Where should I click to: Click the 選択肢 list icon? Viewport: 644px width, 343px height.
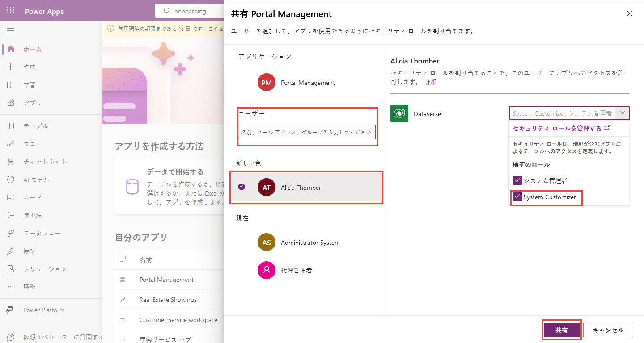point(11,215)
